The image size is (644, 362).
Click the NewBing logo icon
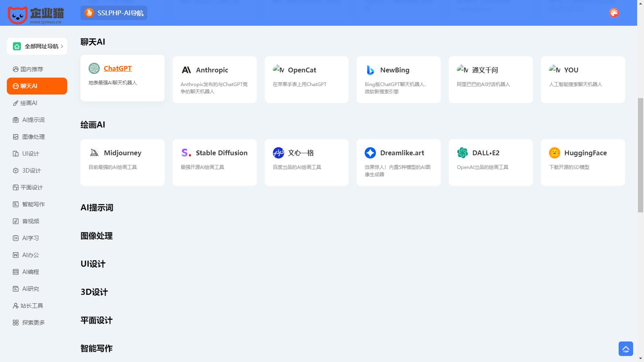370,70
